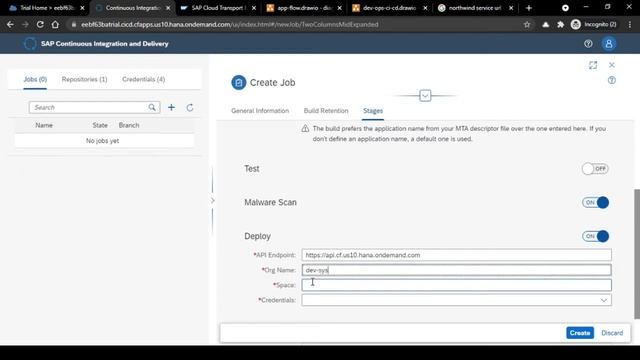Open the Create Job pane help icon
This screenshot has height=360, width=640.
point(611,80)
